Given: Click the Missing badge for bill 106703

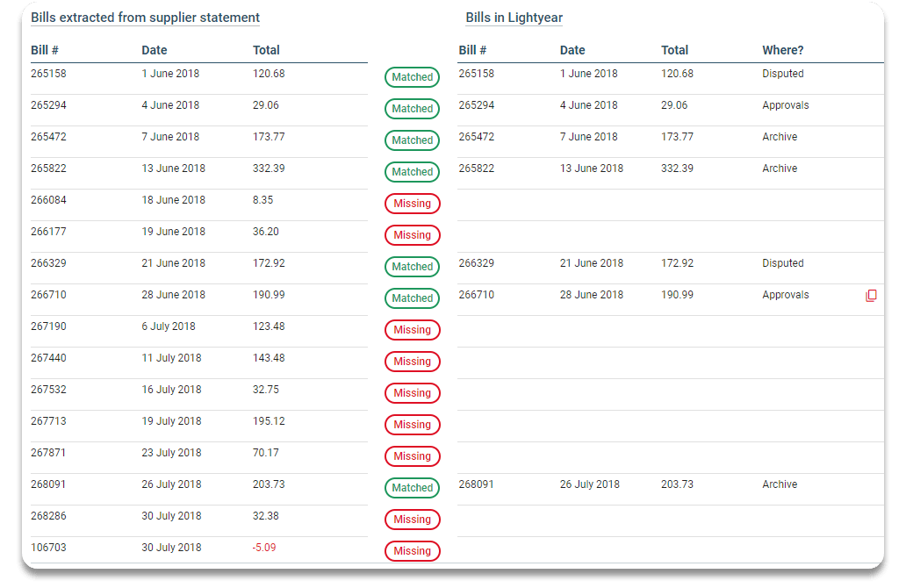Looking at the screenshot, I should coord(412,551).
